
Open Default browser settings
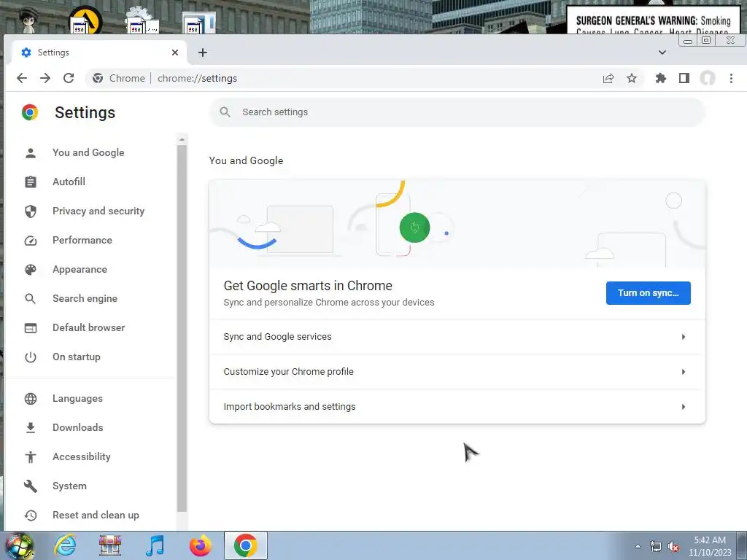tap(88, 327)
